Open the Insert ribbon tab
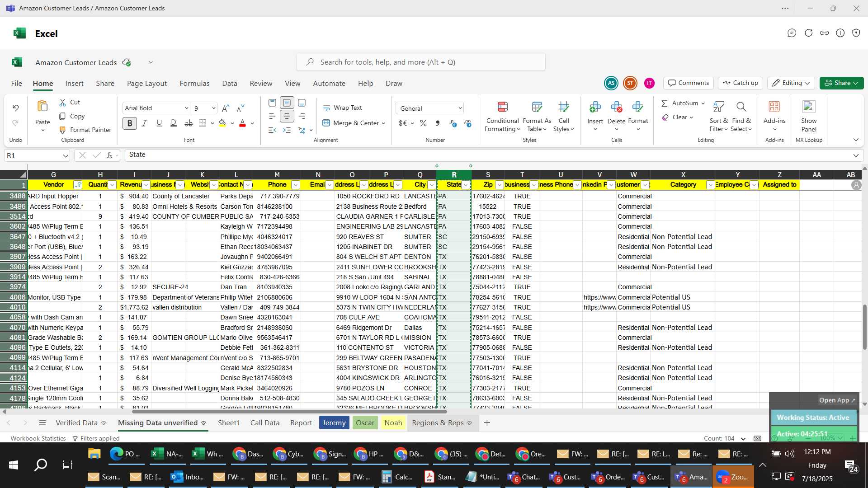Screen dimensions: 868x488 74,83
